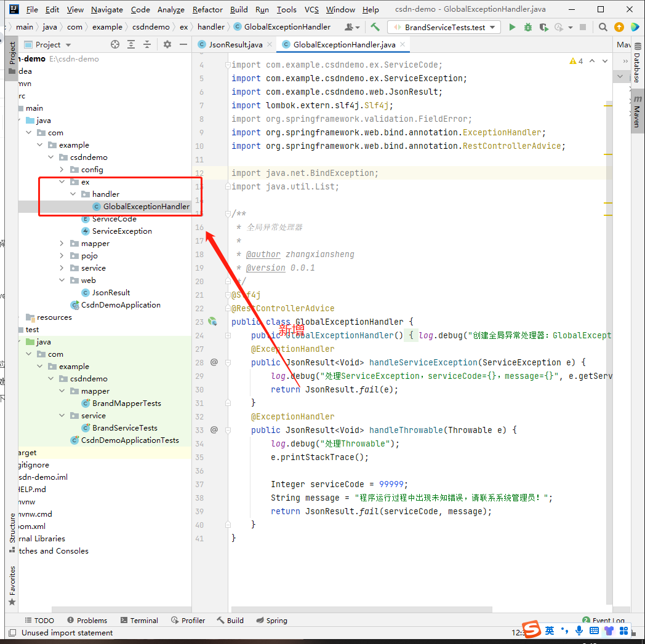The width and height of the screenshot is (645, 644).
Task: Collapse the handler package folder
Action: pos(73,194)
